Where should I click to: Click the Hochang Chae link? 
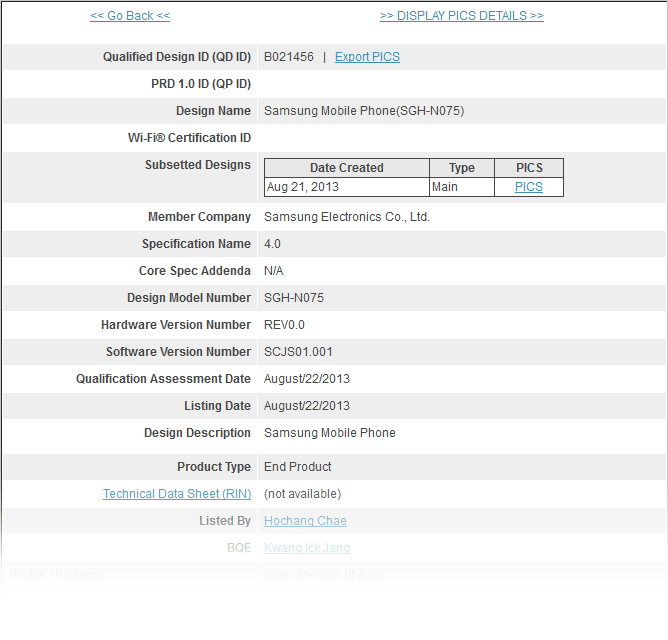[x=305, y=521]
